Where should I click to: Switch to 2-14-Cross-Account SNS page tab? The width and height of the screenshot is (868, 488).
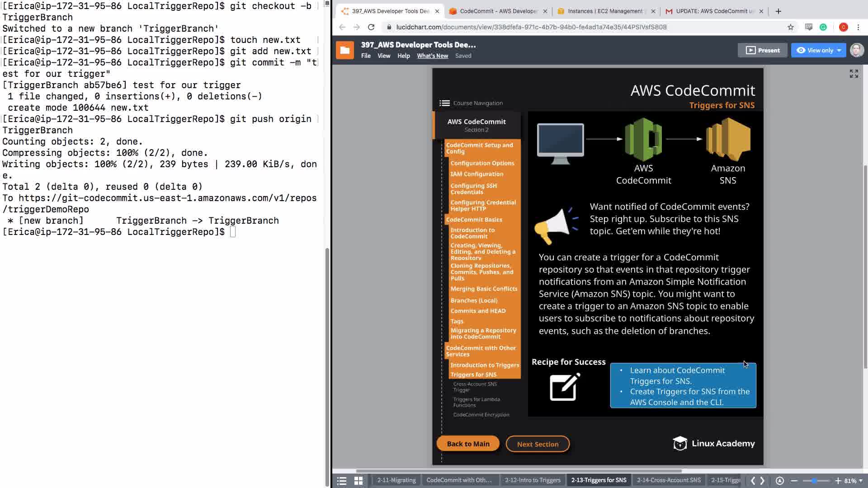669,480
